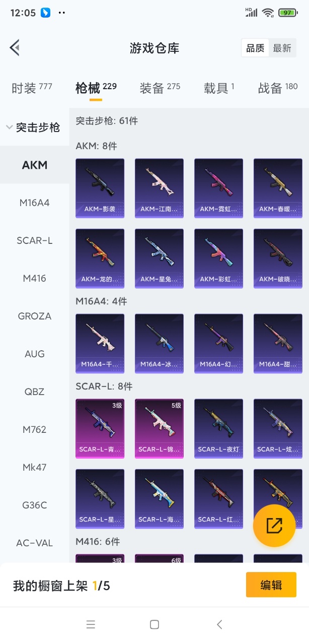
Task: Tap the Android home square icon
Action: click(x=154, y=624)
